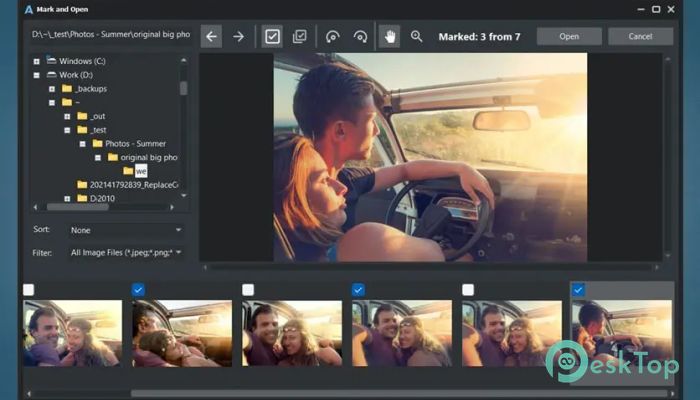
Task: Select D2010 folder label
Action: tap(102, 199)
